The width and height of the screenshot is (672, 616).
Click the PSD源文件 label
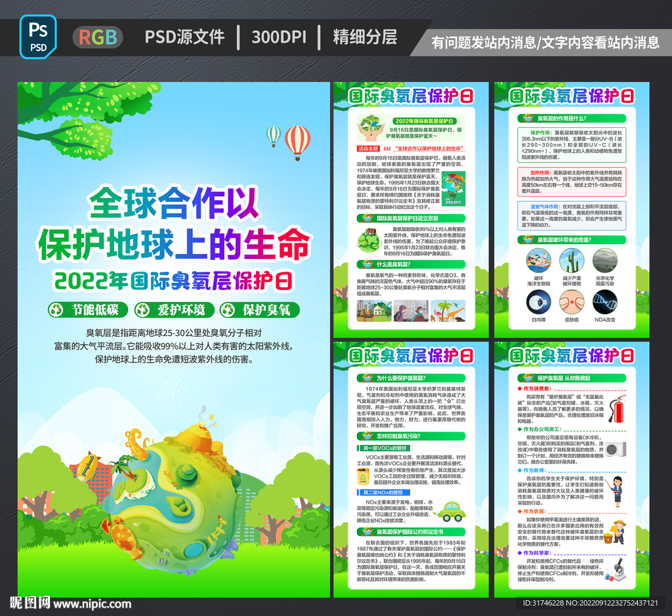pyautogui.click(x=184, y=37)
